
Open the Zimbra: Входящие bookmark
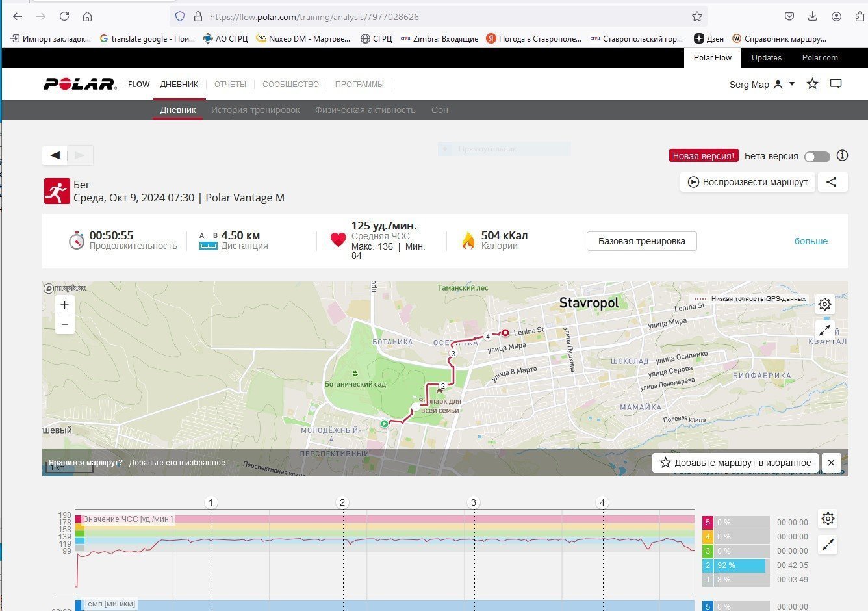tap(439, 38)
